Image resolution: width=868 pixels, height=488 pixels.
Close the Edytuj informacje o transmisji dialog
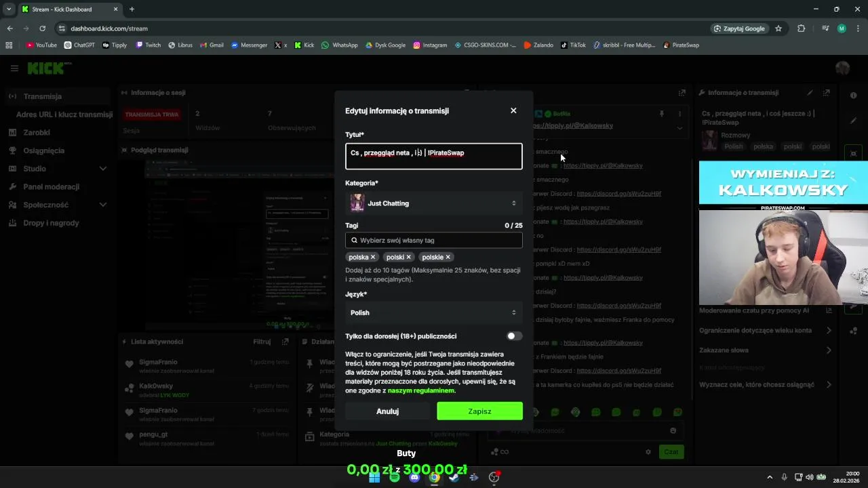513,110
